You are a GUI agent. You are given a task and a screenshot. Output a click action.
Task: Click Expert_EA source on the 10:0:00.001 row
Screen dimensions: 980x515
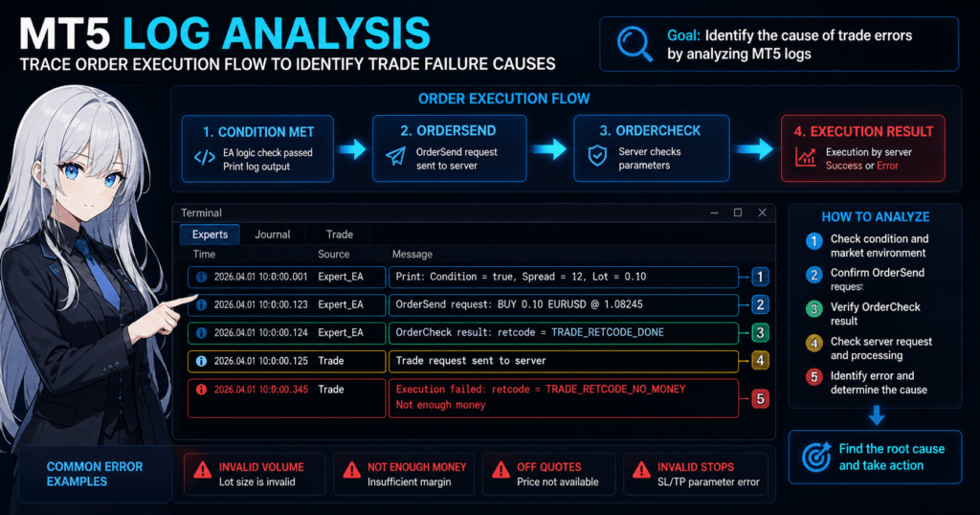tap(341, 277)
